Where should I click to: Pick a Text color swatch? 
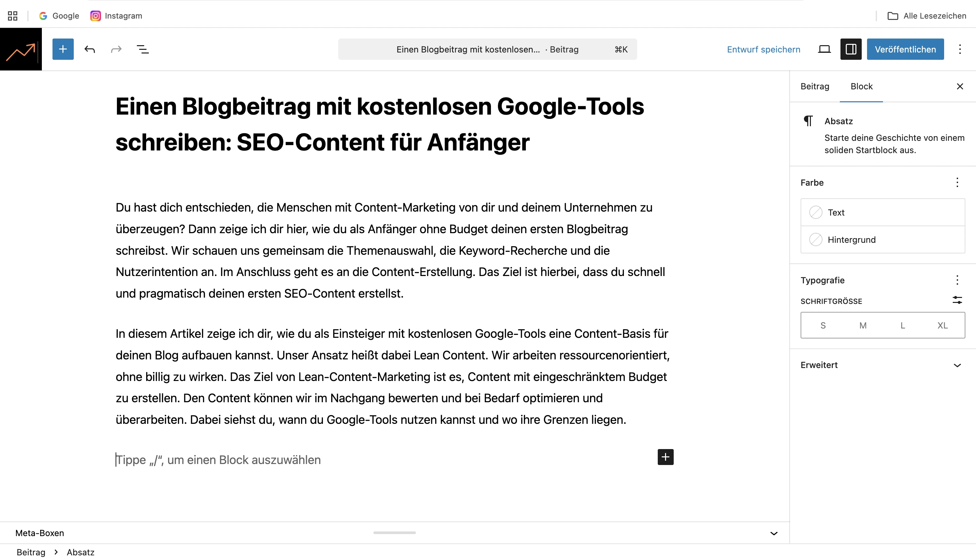[x=883, y=212]
